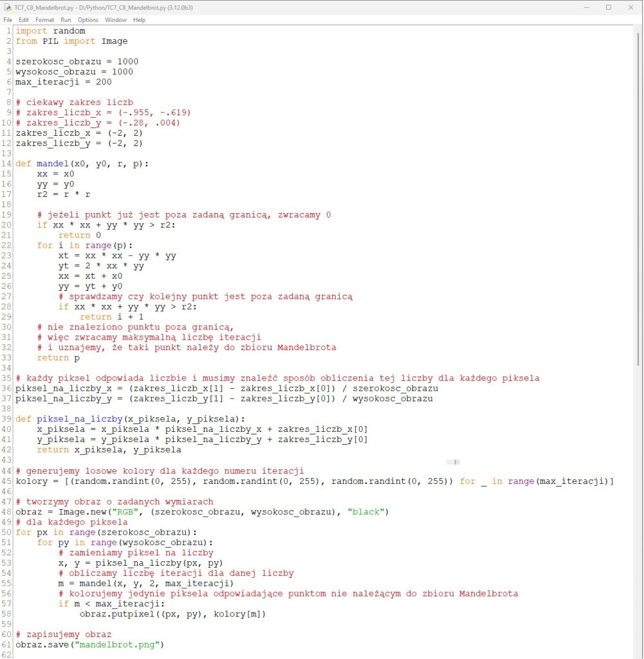Place cursor on 'wysokosc_obrazu = 1000'
644x659 pixels.
[x=75, y=72]
